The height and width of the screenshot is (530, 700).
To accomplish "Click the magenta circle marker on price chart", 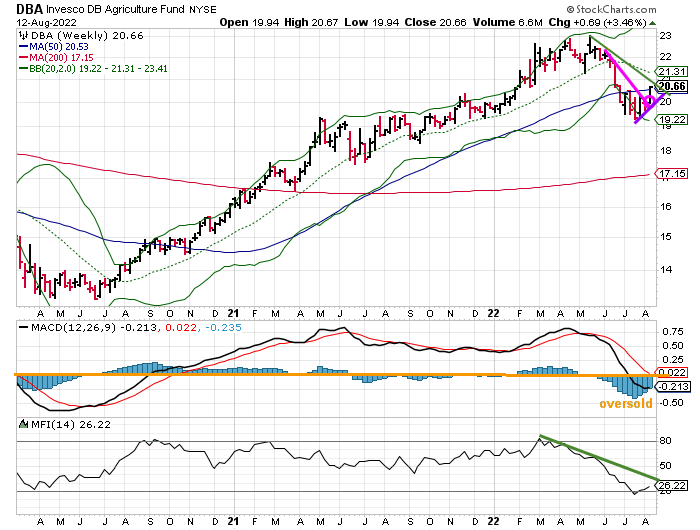I will [x=650, y=100].
